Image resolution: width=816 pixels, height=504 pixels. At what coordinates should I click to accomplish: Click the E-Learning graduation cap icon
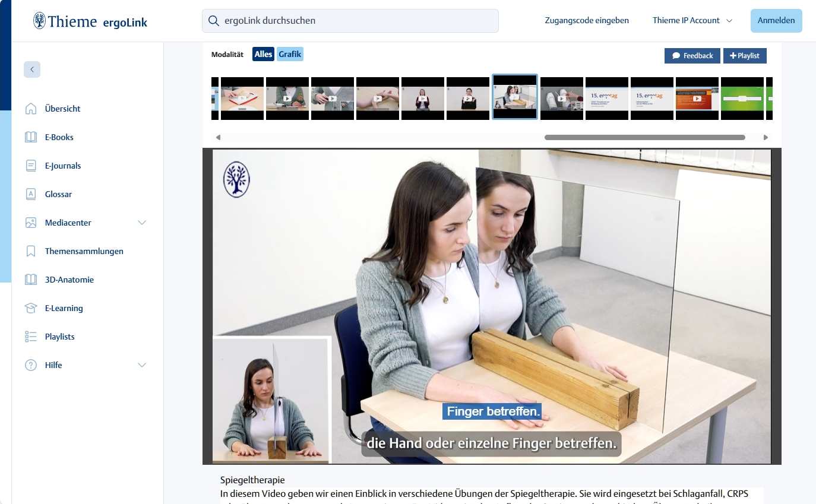coord(31,308)
